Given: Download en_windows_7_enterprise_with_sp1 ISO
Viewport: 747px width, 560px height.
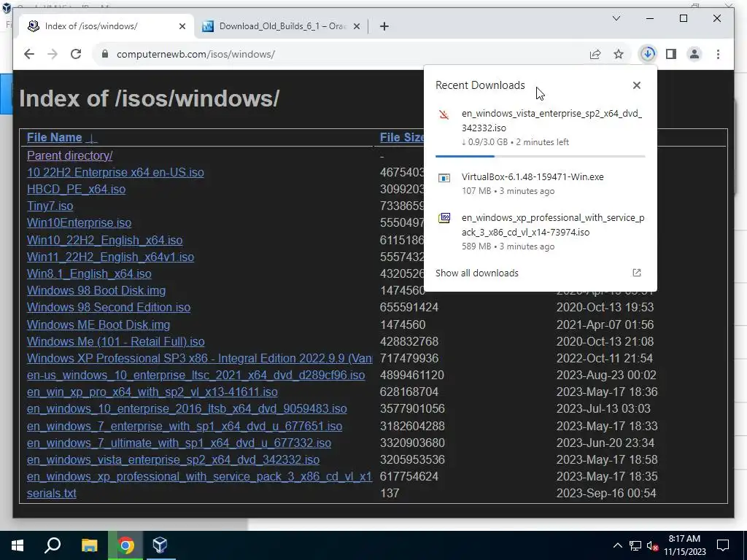Looking at the screenshot, I should pos(185,426).
